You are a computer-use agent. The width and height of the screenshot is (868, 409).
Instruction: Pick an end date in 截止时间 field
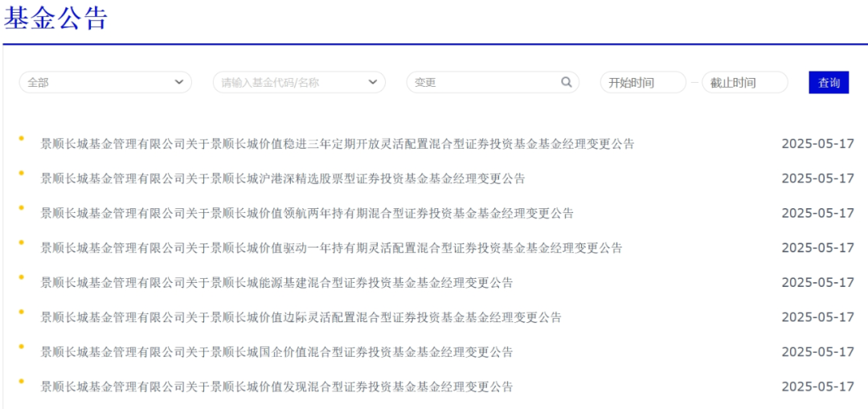coord(744,83)
